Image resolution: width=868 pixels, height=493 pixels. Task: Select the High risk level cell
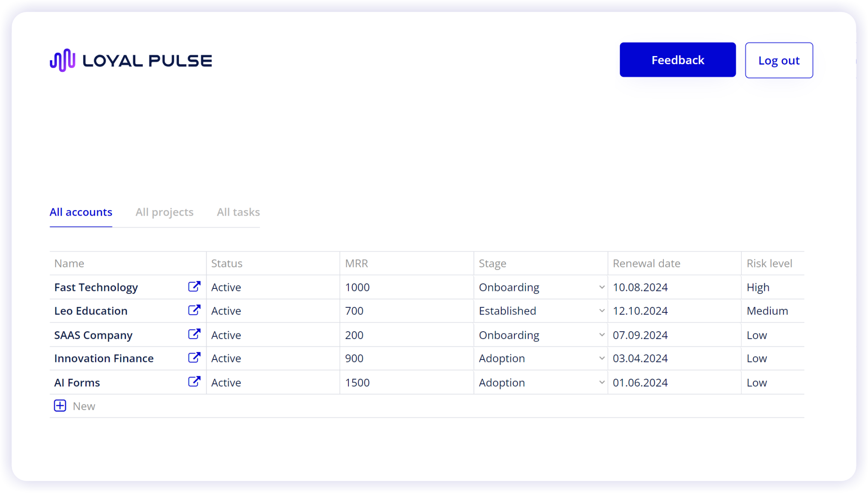[x=758, y=287]
